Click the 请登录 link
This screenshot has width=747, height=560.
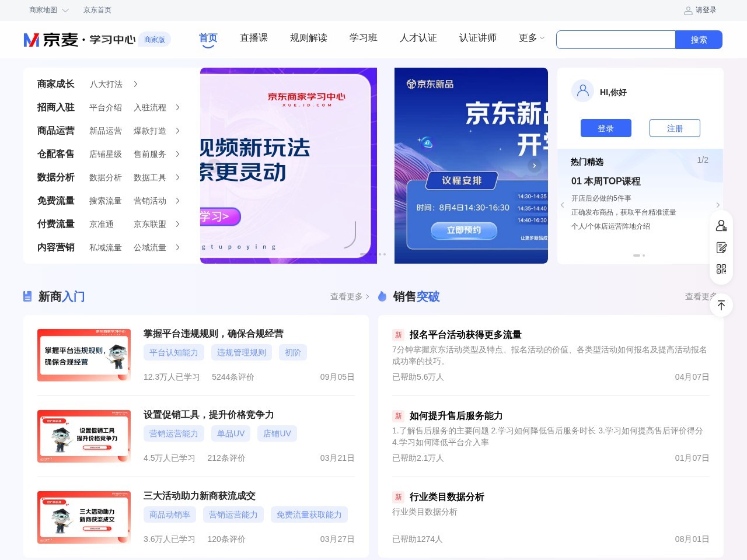pos(706,10)
